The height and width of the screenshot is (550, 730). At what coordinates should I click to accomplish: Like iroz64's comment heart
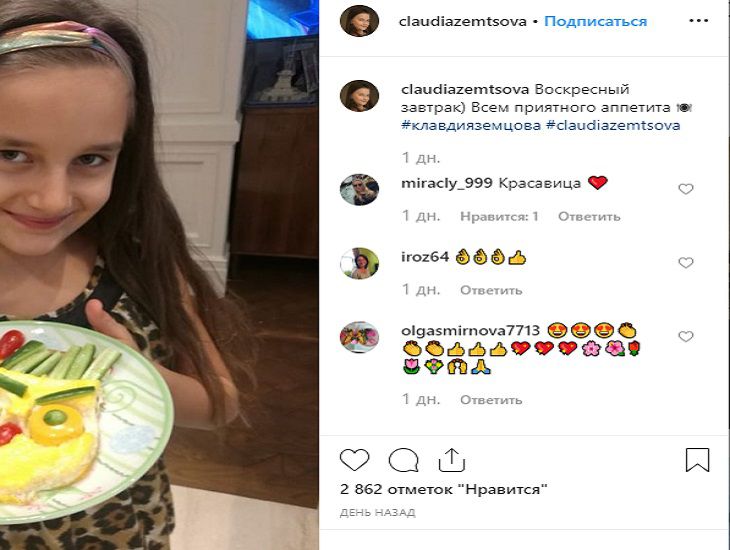click(x=686, y=263)
